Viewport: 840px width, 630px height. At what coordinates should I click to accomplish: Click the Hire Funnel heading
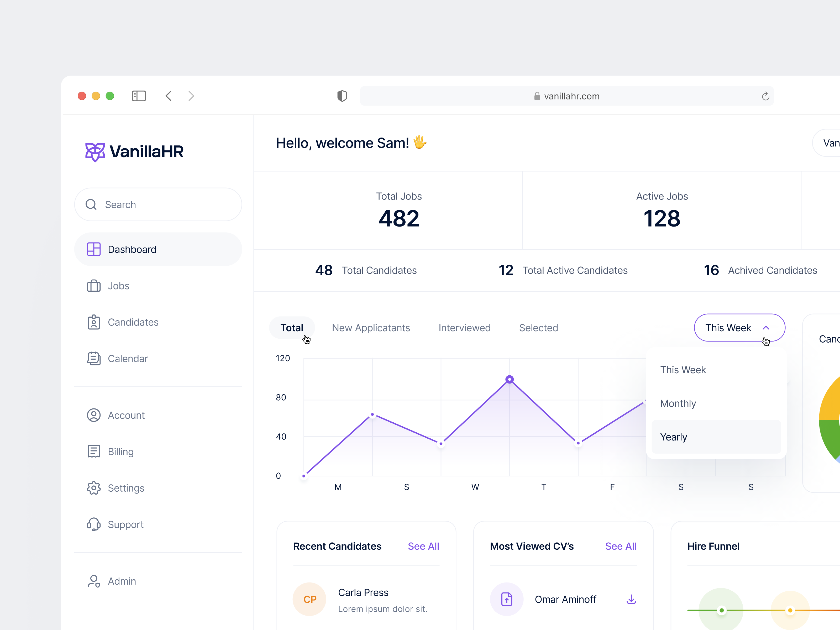713,546
